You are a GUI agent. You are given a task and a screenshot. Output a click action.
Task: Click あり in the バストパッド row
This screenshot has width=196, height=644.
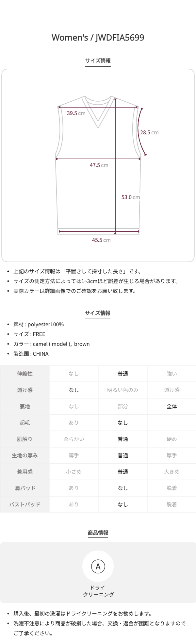coord(74,504)
